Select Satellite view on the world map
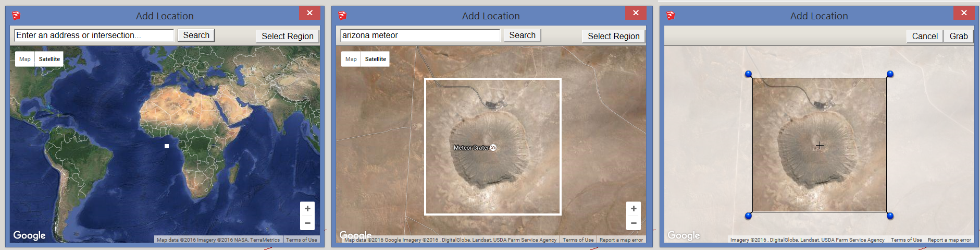This screenshot has height=250, width=980. tap(49, 59)
